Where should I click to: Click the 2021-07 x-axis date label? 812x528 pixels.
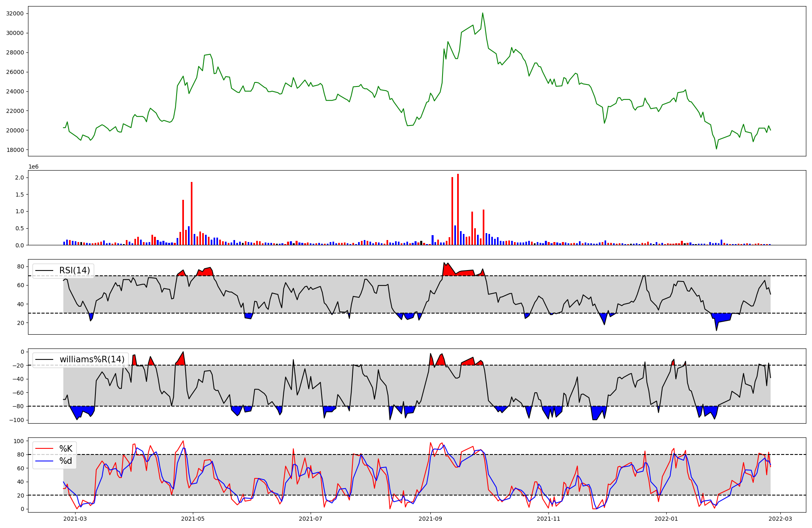coord(311,519)
